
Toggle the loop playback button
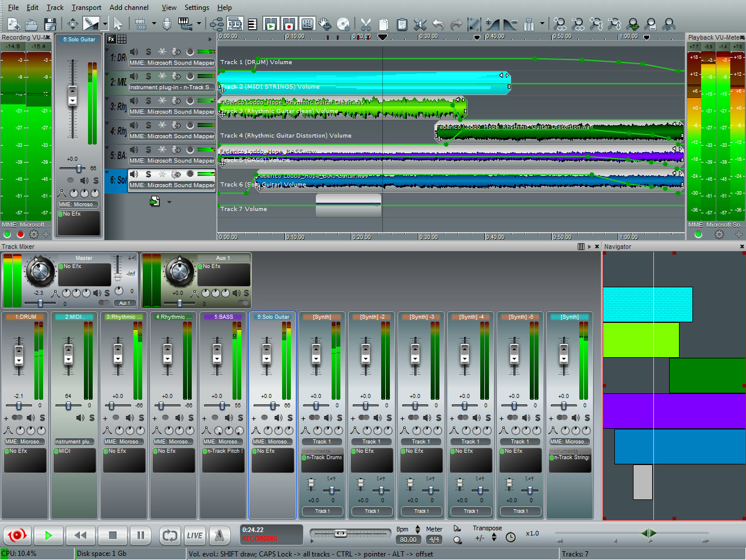[170, 535]
